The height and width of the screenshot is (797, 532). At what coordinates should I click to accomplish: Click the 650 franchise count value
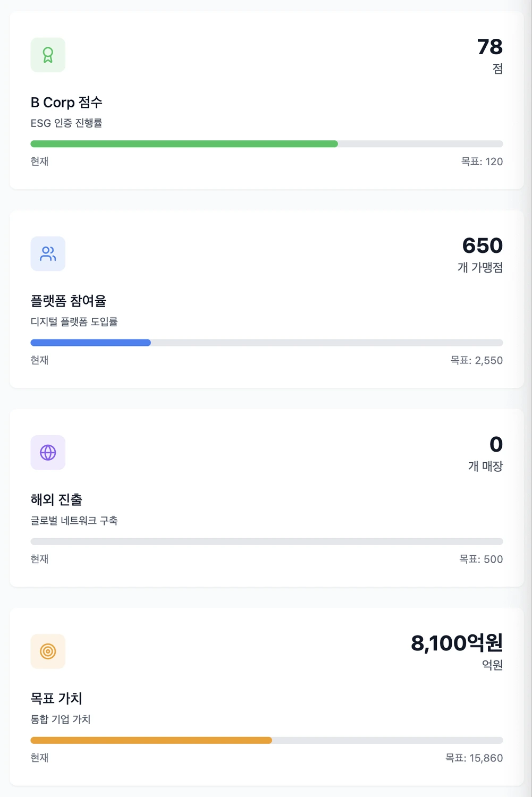[x=482, y=245]
